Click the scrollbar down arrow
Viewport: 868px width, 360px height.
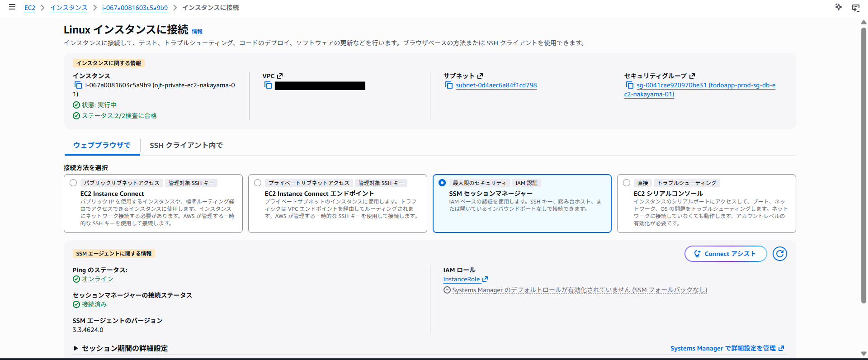(864, 354)
